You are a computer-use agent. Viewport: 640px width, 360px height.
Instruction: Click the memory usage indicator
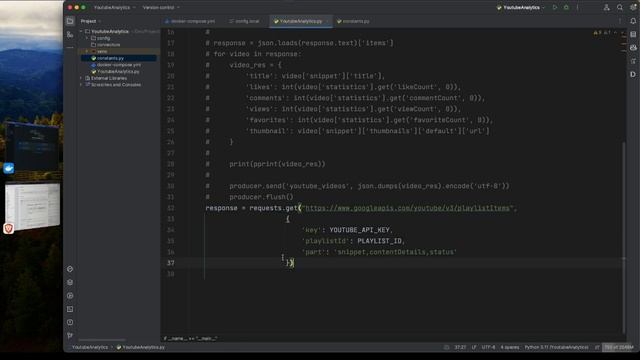[x=619, y=347]
